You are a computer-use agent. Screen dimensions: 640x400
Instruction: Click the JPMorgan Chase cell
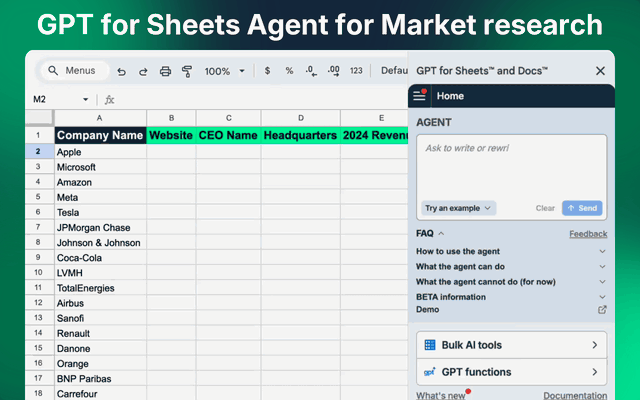coord(100,227)
